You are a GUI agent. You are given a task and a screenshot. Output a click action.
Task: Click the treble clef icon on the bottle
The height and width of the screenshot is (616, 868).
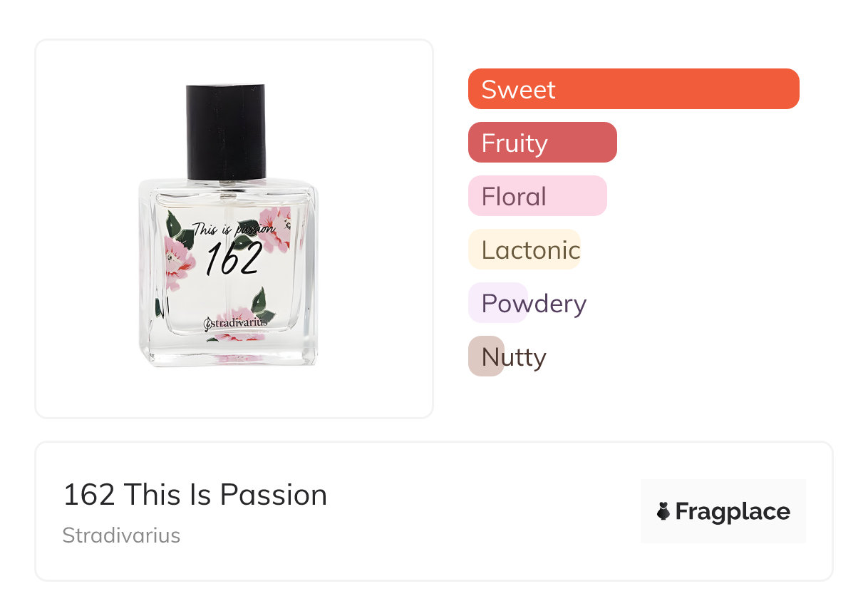pyautogui.click(x=208, y=324)
